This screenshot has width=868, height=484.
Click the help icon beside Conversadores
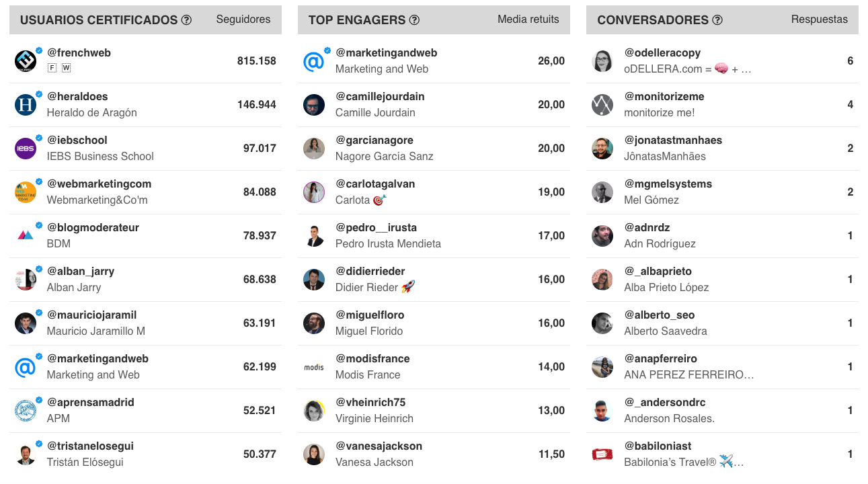(x=717, y=20)
